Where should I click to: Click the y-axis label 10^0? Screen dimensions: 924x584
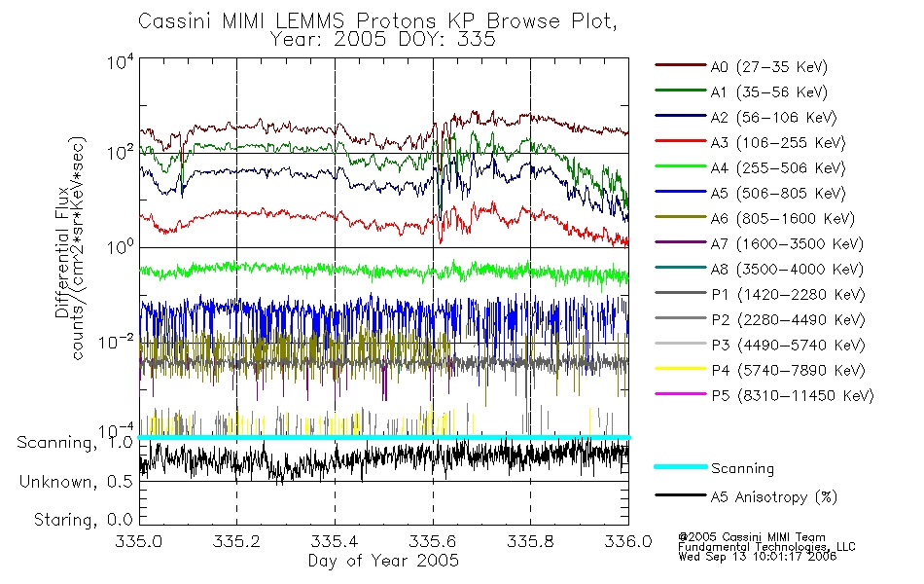pos(121,246)
